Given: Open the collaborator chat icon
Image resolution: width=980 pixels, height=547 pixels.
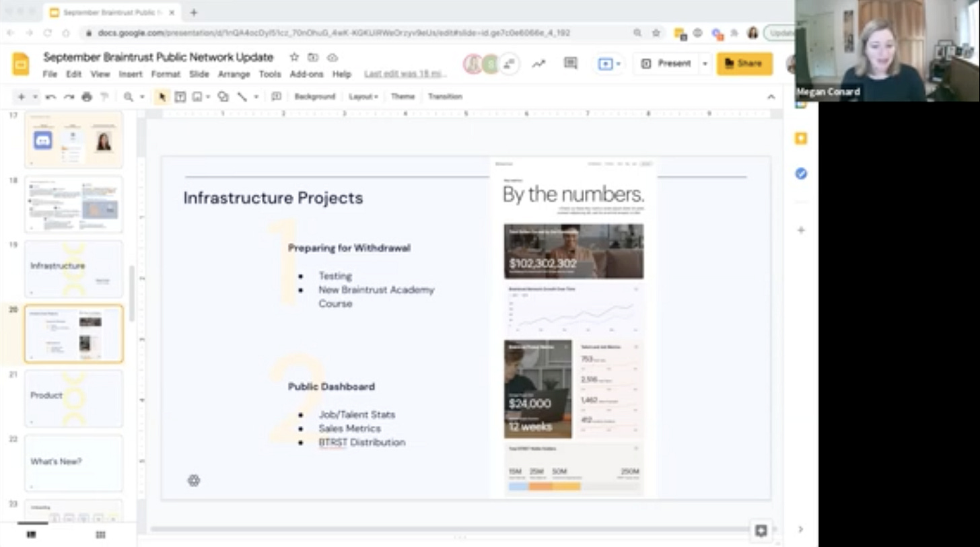Looking at the screenshot, I should pyautogui.click(x=510, y=64).
